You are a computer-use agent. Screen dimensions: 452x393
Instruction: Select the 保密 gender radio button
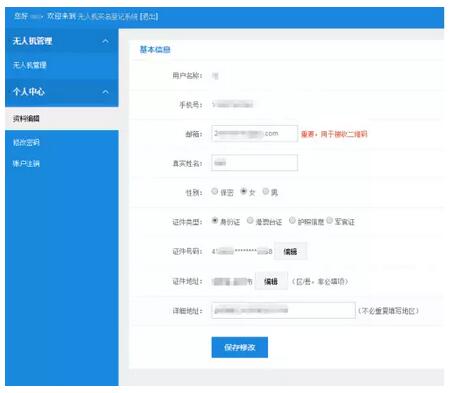point(215,191)
